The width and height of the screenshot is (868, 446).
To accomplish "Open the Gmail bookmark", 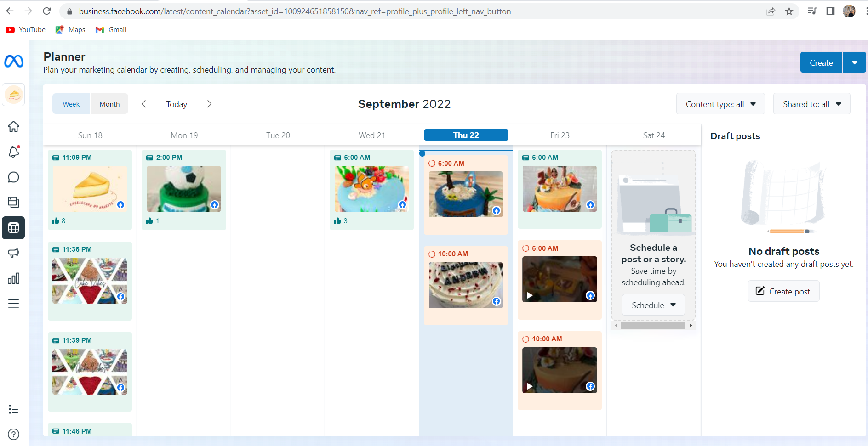I will (x=111, y=30).
